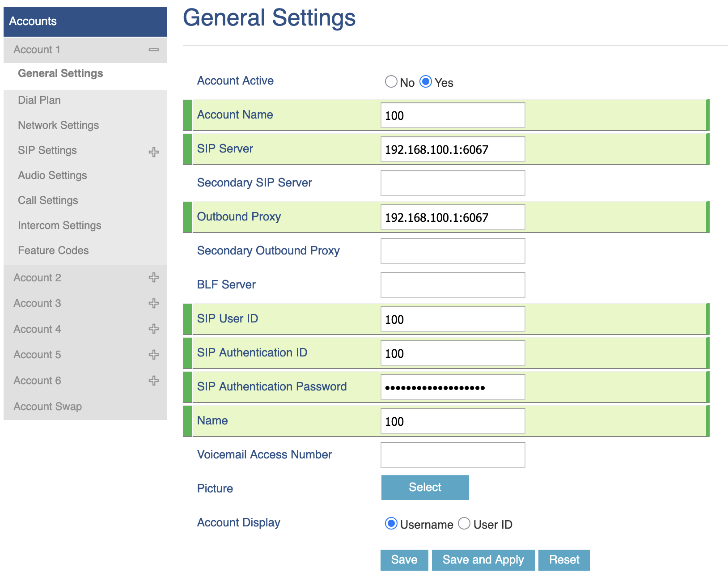Set Account Active to Yes
This screenshot has height=585, width=728.
(426, 81)
